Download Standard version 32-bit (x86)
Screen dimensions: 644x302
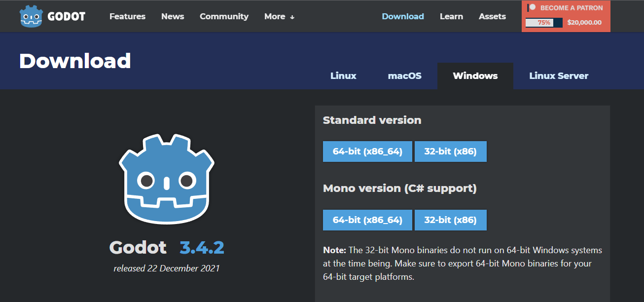451,151
